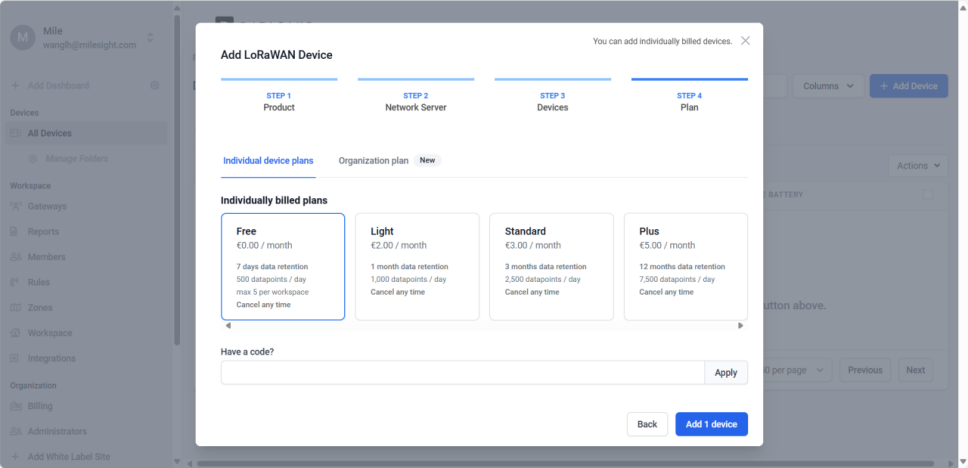Click the All Devices icon
Viewport: 968px width, 468px height.
click(x=16, y=133)
